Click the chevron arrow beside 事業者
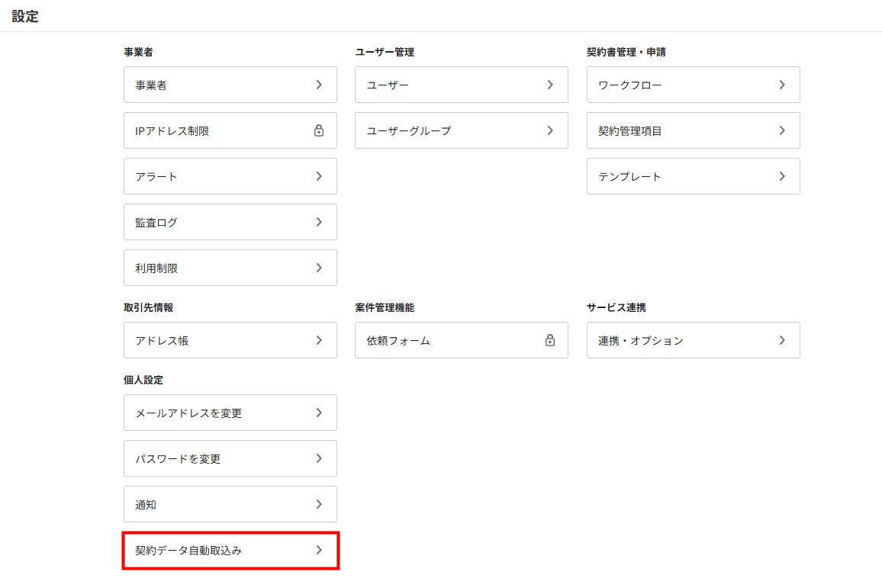The width and height of the screenshot is (882, 588). pos(319,85)
